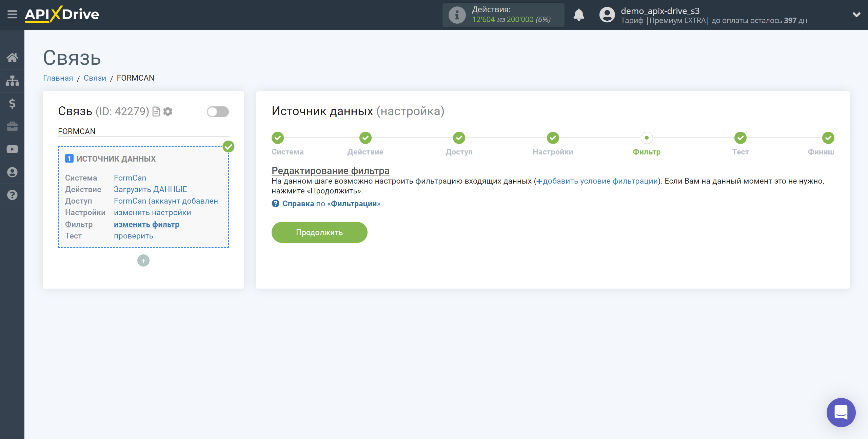The image size is (868, 439).
Task: Go to the Действие step
Action: (x=365, y=144)
